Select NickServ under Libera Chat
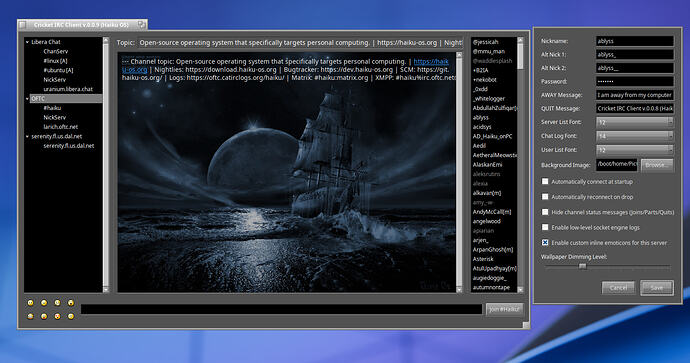 click(x=55, y=80)
